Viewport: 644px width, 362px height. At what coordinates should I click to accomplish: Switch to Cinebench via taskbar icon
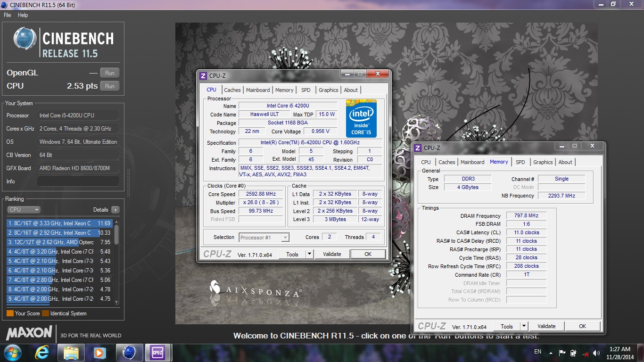(129, 353)
